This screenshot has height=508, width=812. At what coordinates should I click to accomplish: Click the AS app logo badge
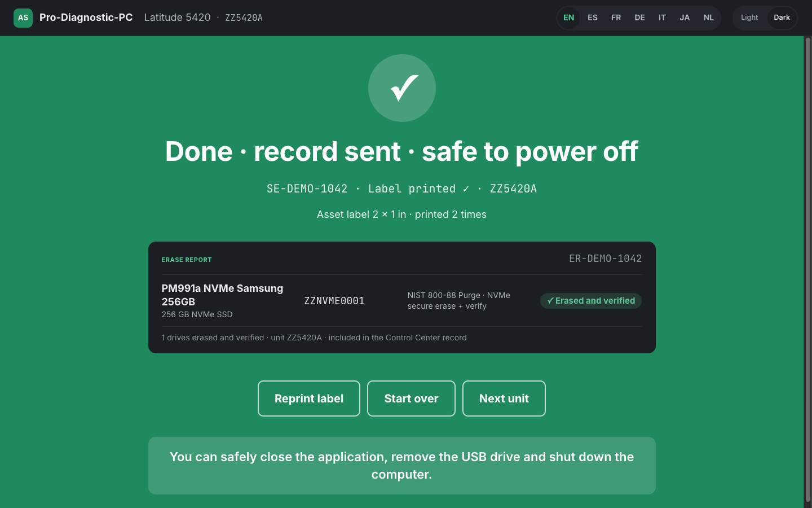[x=23, y=18]
